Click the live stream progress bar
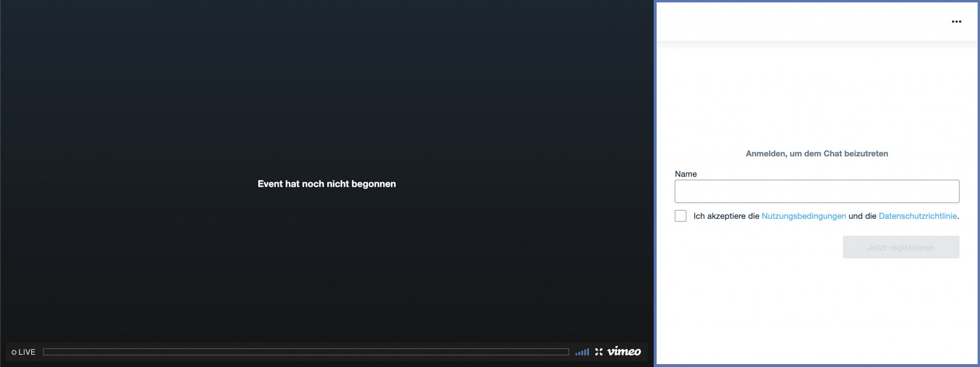 (306, 352)
